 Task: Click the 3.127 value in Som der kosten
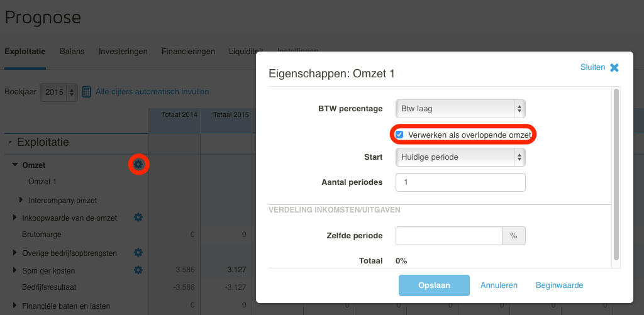(236, 270)
